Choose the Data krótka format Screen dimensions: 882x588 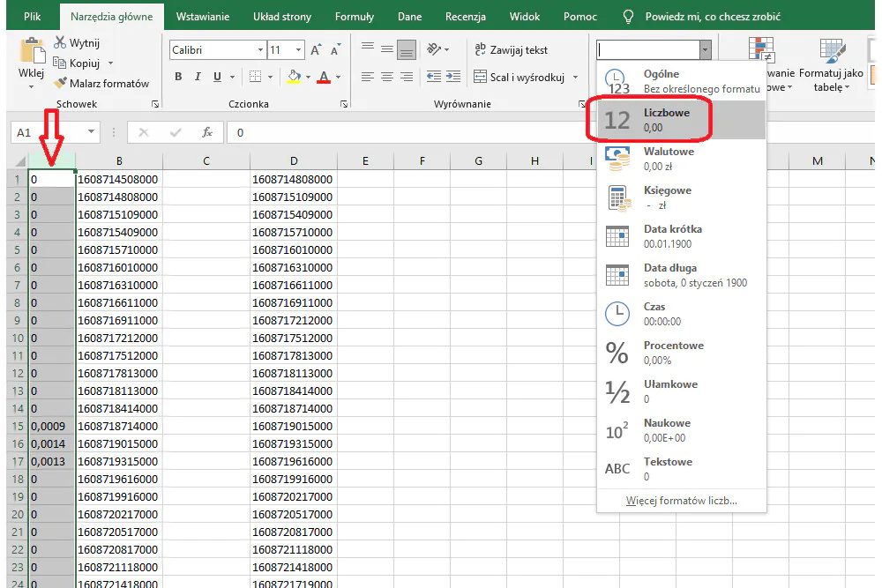point(681,236)
